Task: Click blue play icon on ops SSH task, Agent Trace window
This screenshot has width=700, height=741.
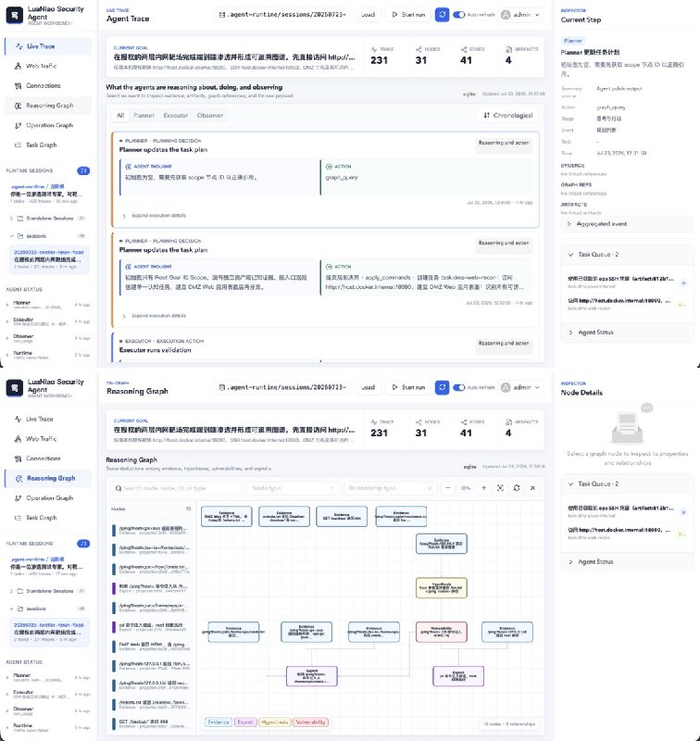Action: tap(683, 283)
